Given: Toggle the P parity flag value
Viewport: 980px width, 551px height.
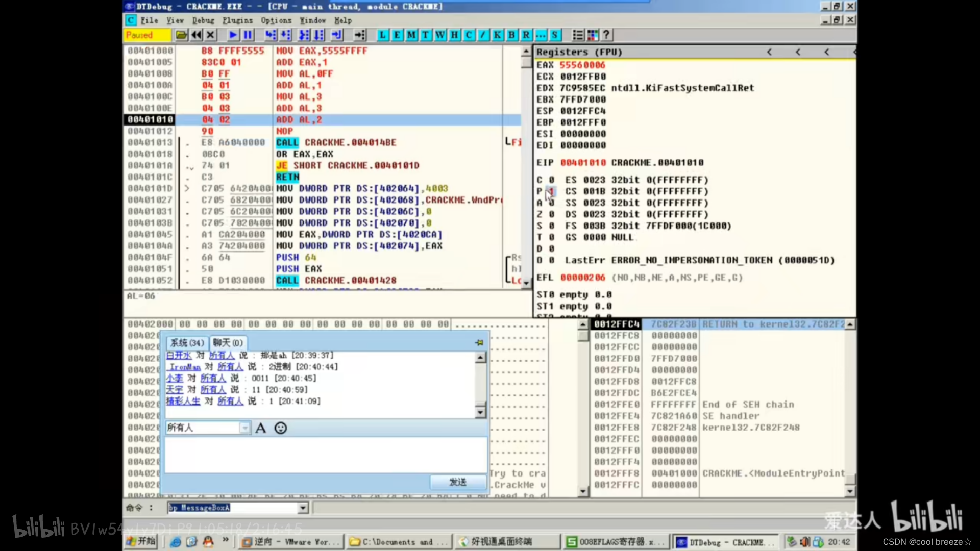Looking at the screenshot, I should pyautogui.click(x=551, y=191).
